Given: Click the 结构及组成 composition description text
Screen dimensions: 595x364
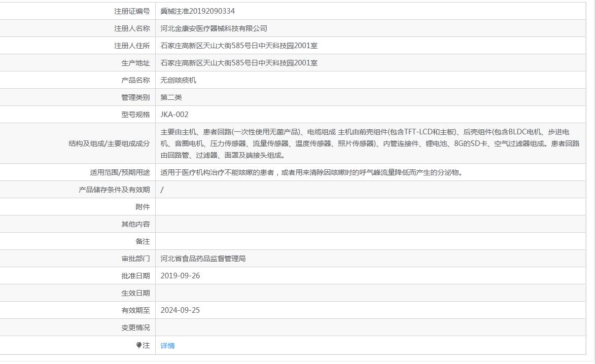Looking at the screenshot, I should click(370, 143).
